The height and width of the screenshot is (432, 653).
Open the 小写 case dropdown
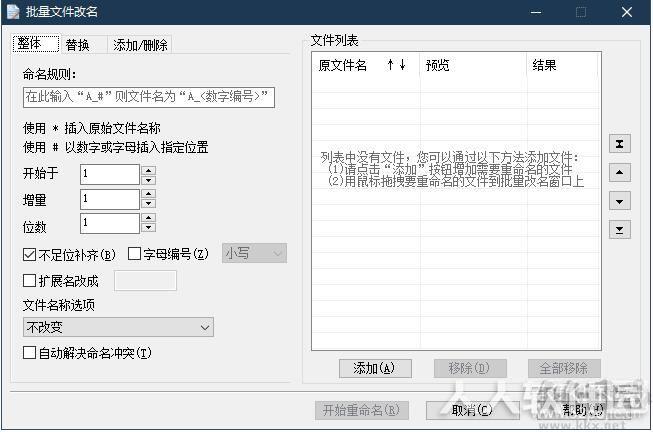(x=254, y=253)
